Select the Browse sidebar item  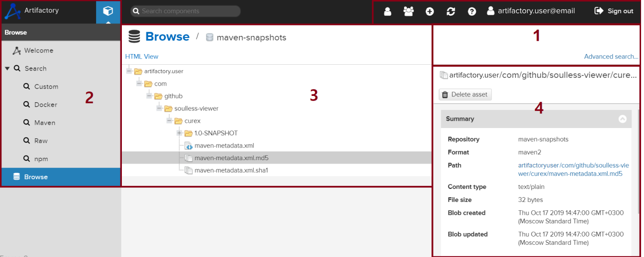pos(36,177)
